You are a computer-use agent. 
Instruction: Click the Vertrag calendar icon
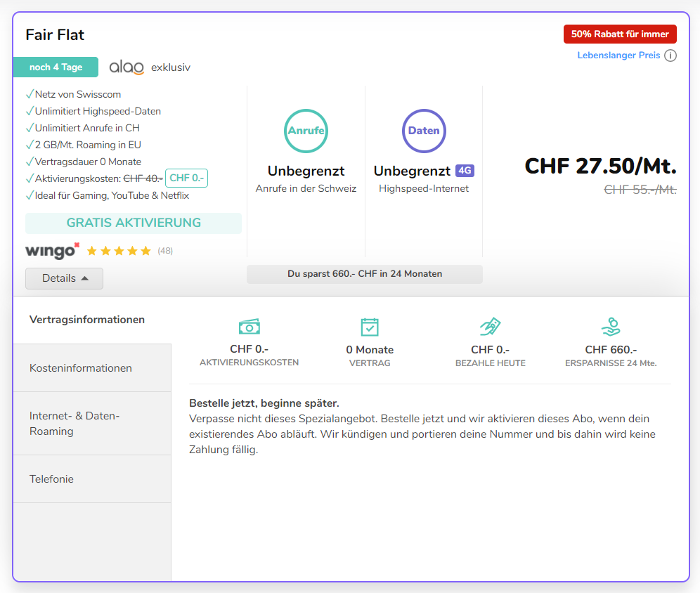(370, 327)
